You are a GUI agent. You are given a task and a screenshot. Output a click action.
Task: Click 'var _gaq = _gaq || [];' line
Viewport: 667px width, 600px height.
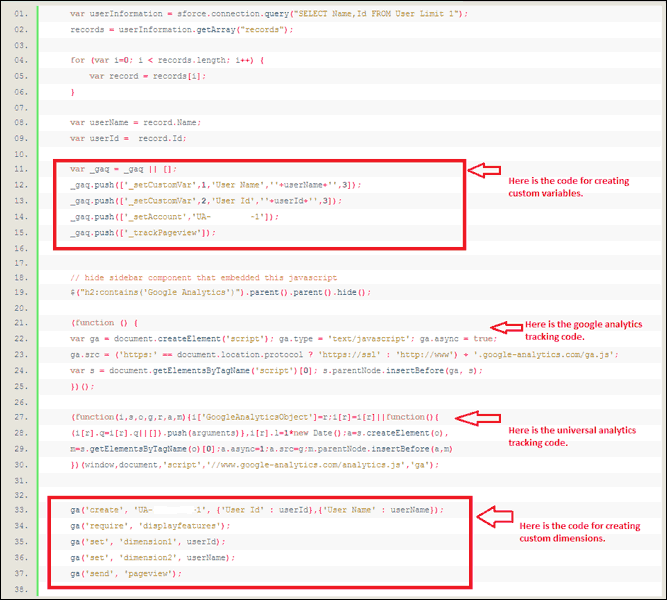point(123,169)
